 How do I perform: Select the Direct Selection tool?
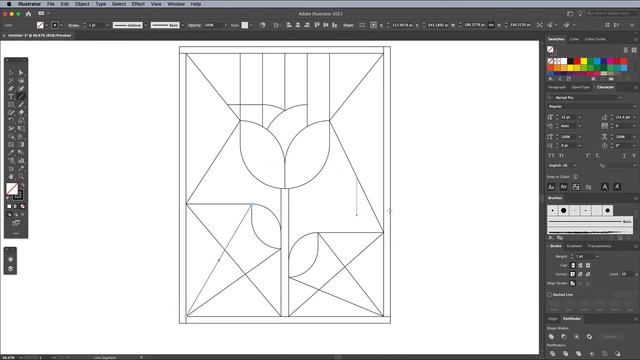tap(21, 73)
